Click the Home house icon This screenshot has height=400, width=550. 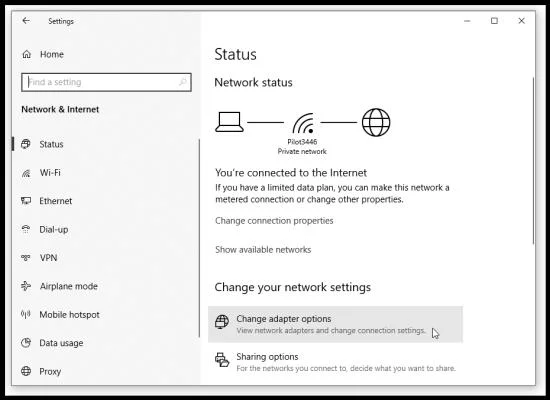pos(27,54)
